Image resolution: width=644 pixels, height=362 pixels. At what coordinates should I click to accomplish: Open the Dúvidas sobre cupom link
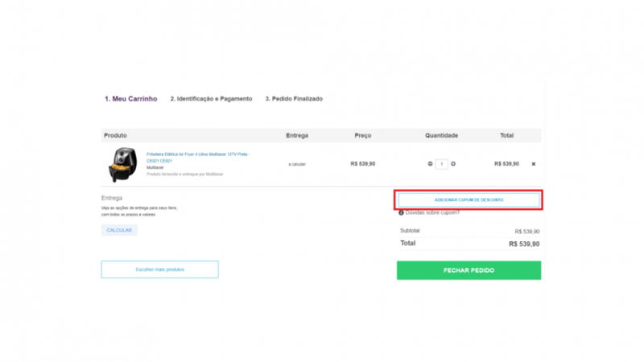[x=433, y=213]
